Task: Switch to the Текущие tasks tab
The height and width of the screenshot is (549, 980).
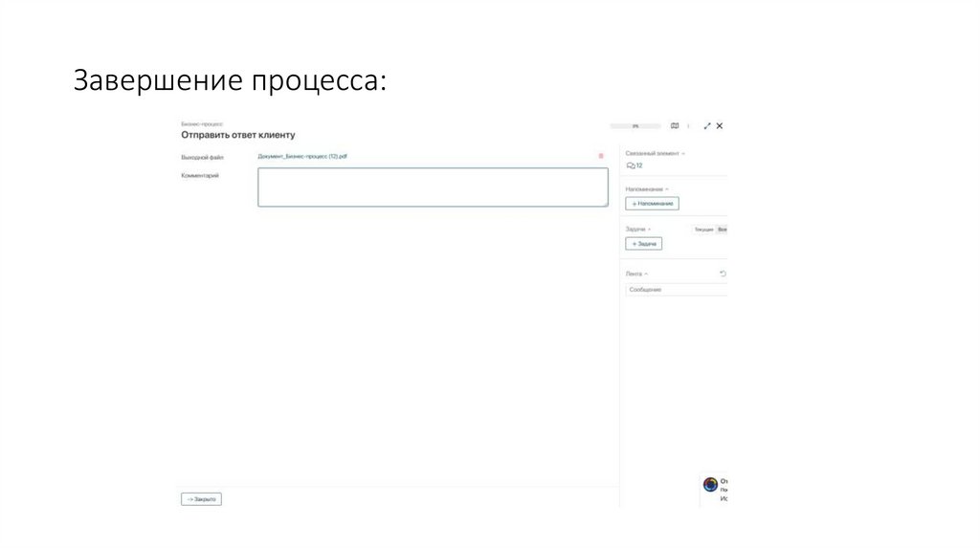Action: (703, 230)
